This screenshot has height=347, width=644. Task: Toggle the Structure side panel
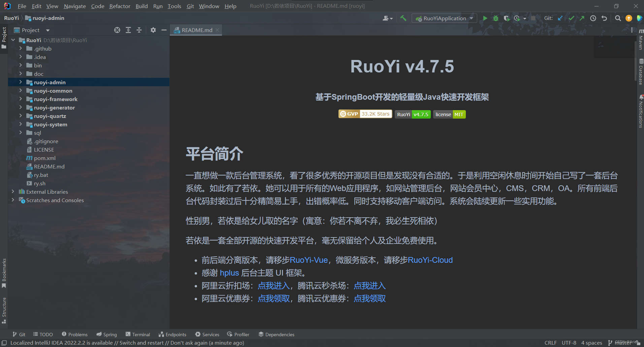coord(4,310)
